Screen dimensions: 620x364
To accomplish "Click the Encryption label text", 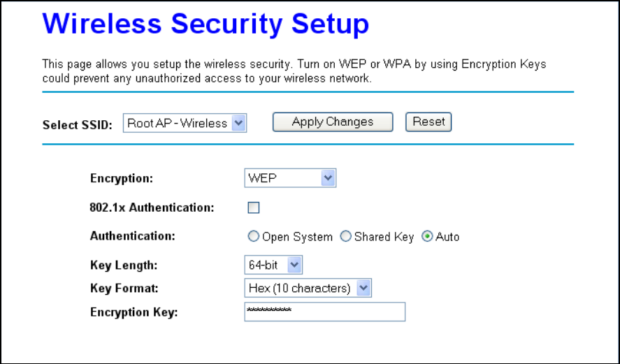I will (122, 178).
